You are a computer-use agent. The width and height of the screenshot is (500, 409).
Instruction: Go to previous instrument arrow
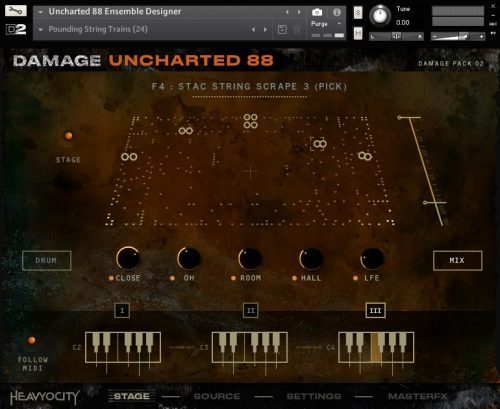(x=287, y=12)
